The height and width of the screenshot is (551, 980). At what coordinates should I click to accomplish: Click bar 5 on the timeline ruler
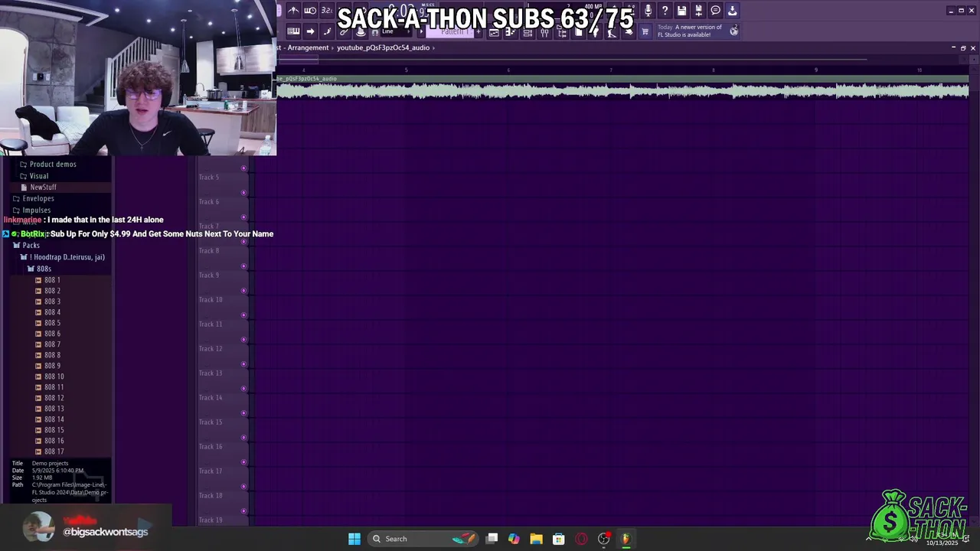point(406,70)
